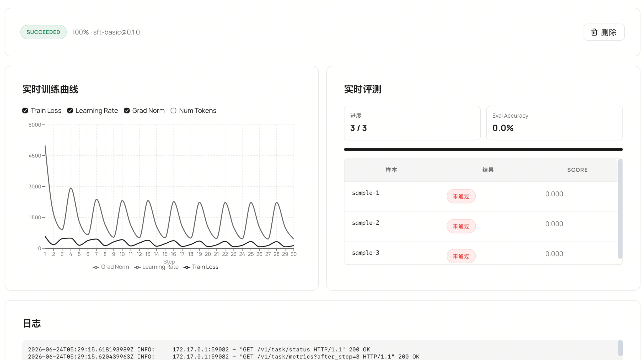Uncheck the Grad Norm checkbox
Viewport: 644px width, 360px height.
(127, 111)
